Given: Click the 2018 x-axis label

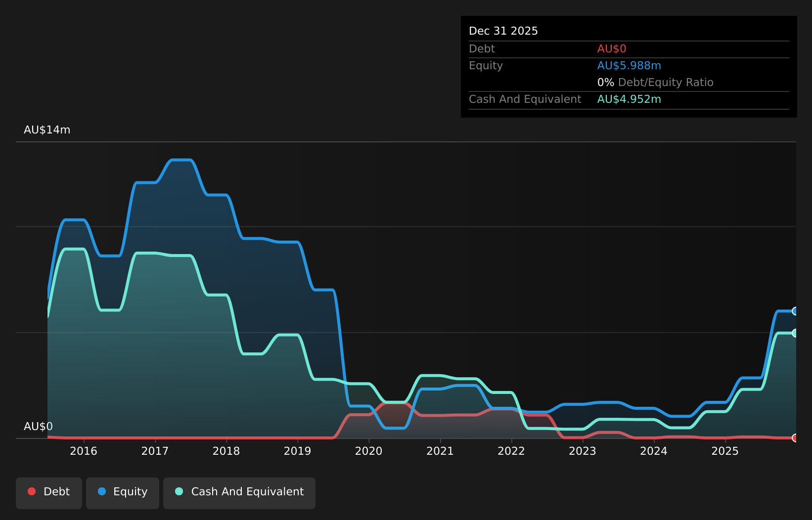Looking at the screenshot, I should (x=226, y=451).
